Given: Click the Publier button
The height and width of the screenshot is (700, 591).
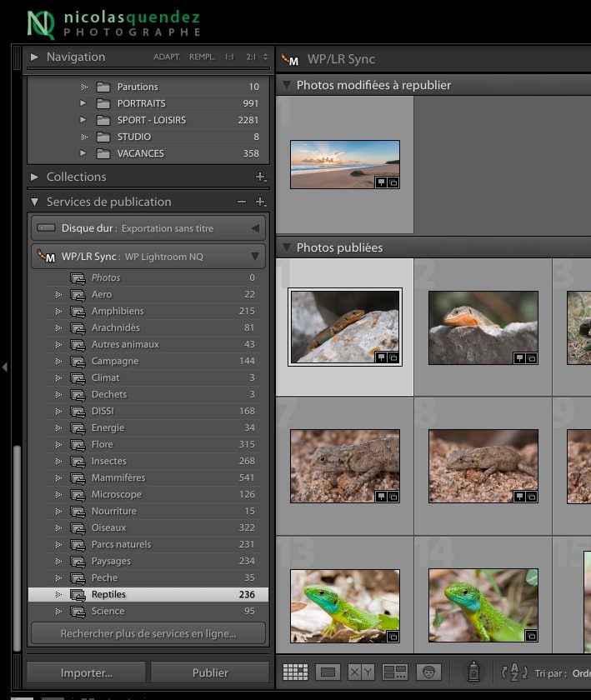Looking at the screenshot, I should [210, 672].
